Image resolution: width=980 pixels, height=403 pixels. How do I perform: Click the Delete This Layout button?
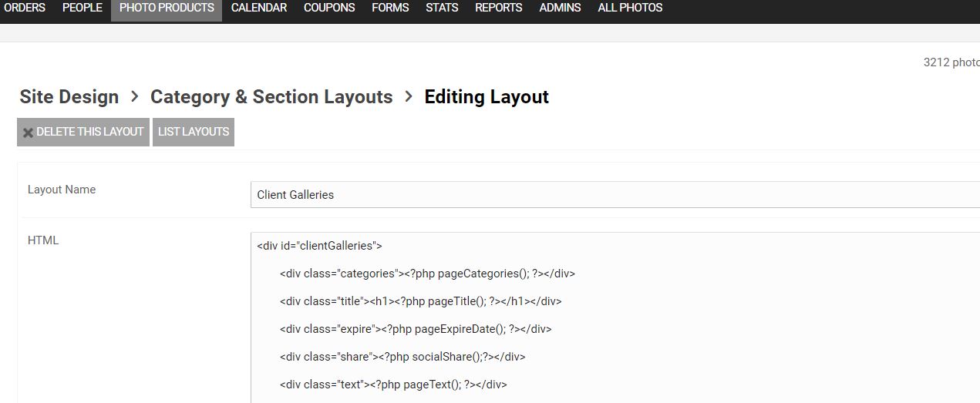pos(83,132)
